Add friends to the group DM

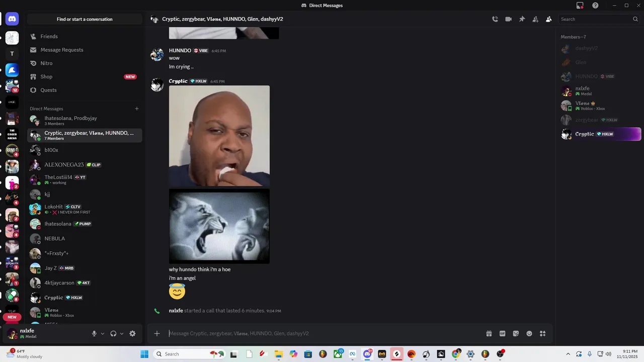535,19
